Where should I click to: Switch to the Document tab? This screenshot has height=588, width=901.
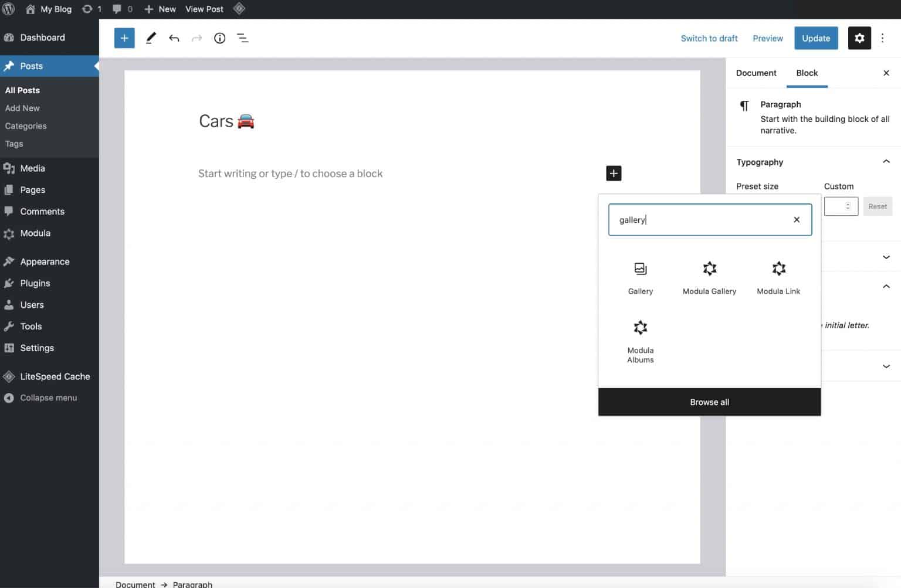(756, 73)
